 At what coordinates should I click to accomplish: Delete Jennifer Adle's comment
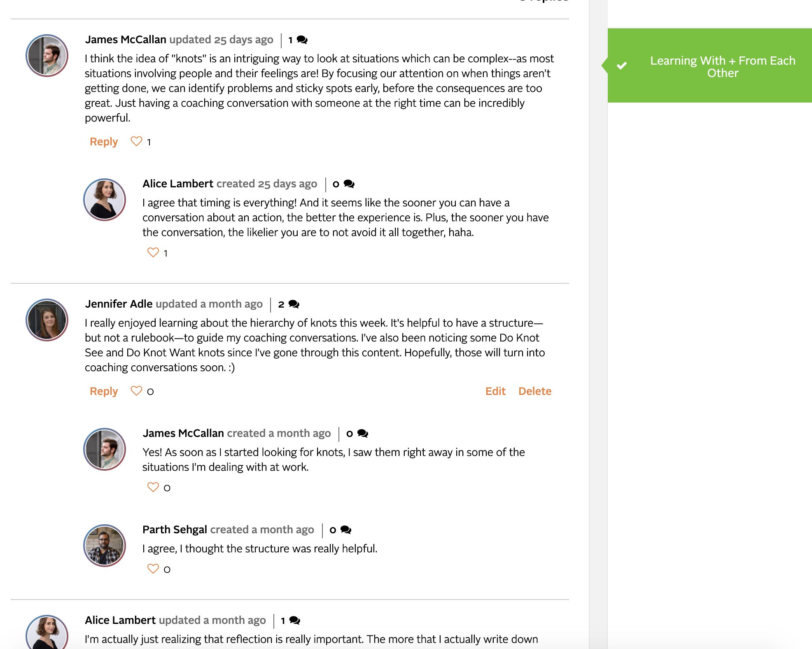pyautogui.click(x=535, y=391)
